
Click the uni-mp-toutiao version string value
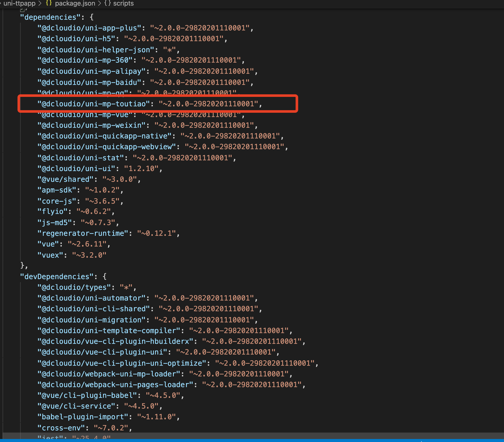click(x=208, y=104)
